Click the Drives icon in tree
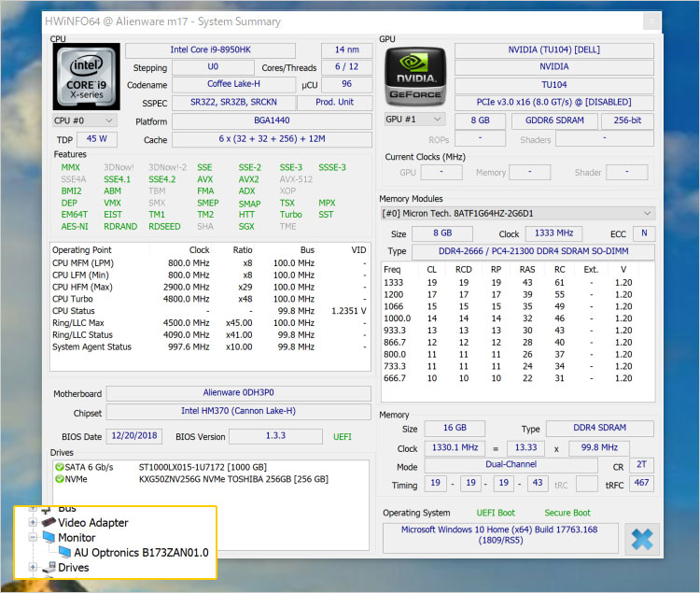Viewport: 700px width, 593px height. tap(49, 567)
